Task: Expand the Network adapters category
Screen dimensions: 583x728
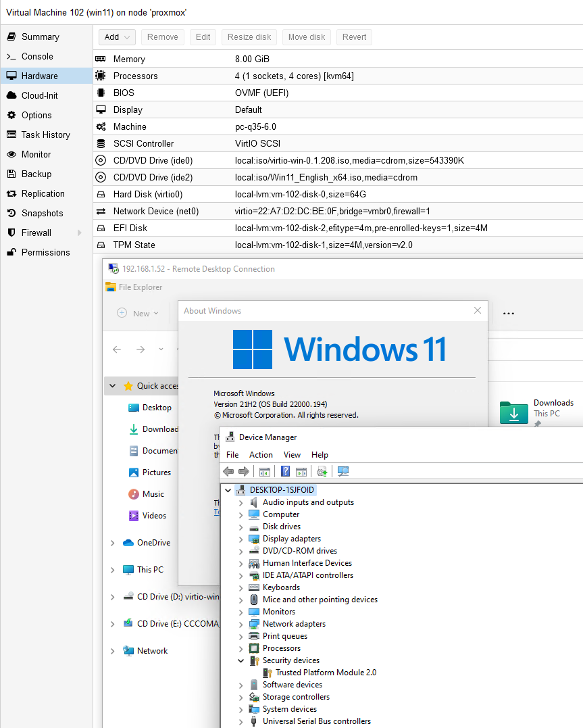Action: click(x=240, y=625)
